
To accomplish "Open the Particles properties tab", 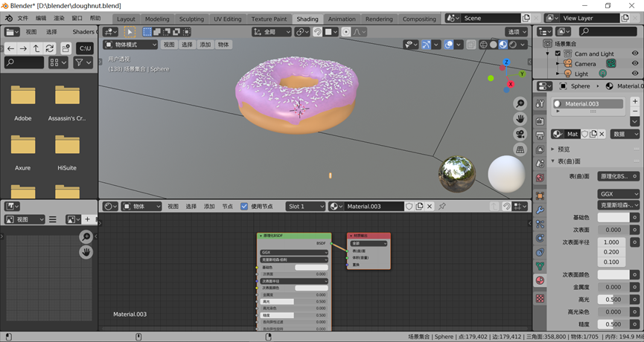I will tap(540, 224).
